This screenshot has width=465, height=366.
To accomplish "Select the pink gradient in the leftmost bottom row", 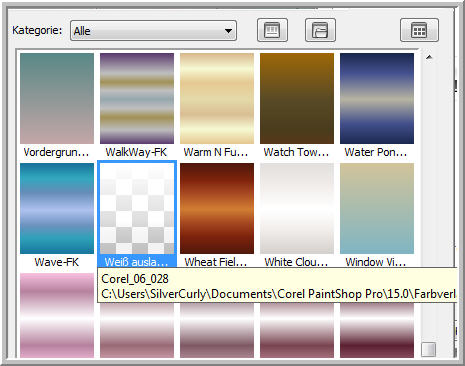I will 57,315.
